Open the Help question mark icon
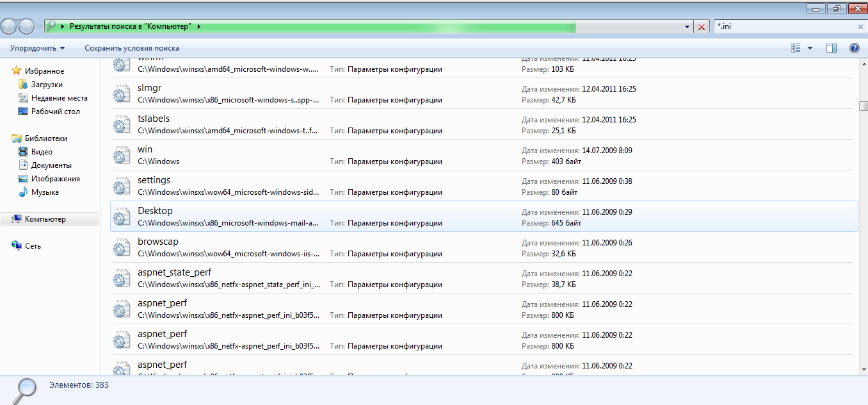 pos(854,48)
